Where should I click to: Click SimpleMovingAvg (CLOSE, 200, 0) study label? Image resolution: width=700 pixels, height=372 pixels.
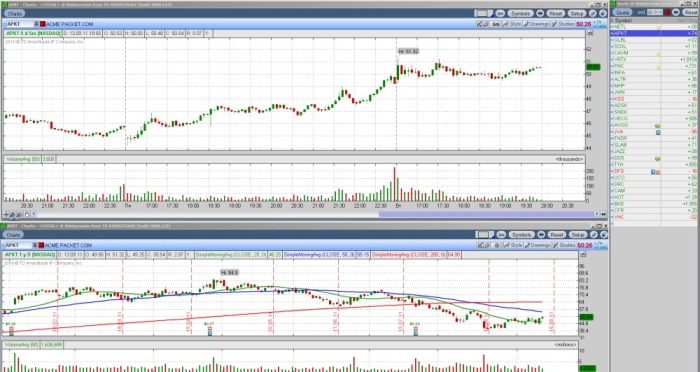click(409, 255)
